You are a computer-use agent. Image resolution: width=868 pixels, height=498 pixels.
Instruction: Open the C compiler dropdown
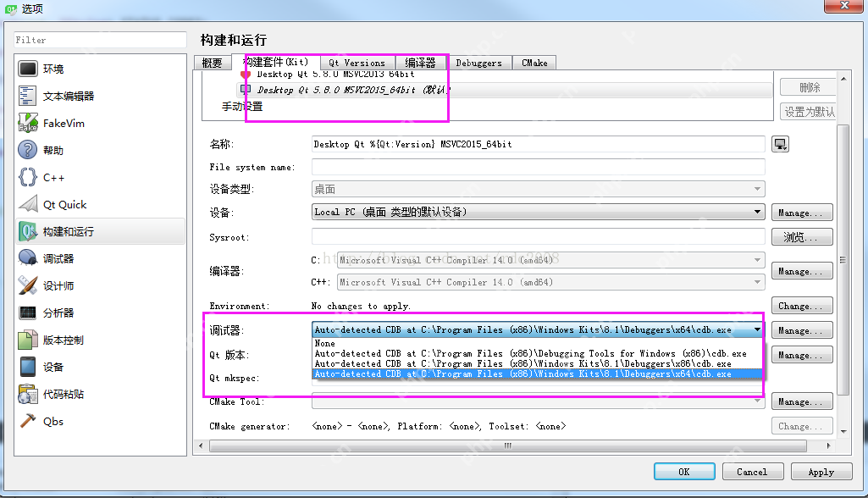[550, 260]
